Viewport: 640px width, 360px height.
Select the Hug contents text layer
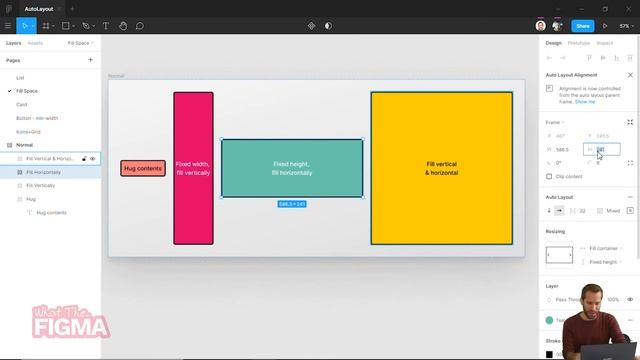50,213
